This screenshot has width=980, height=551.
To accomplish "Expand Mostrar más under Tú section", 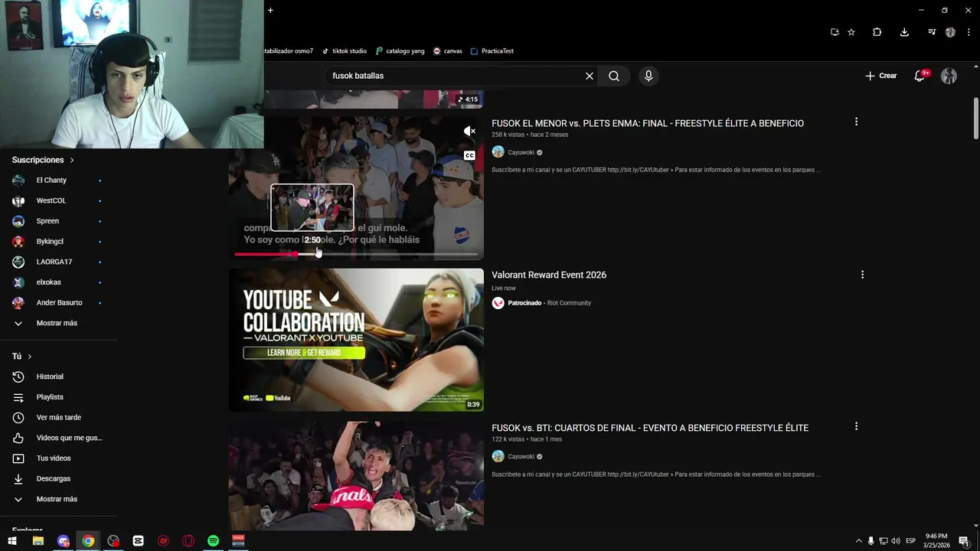I will (58, 499).
